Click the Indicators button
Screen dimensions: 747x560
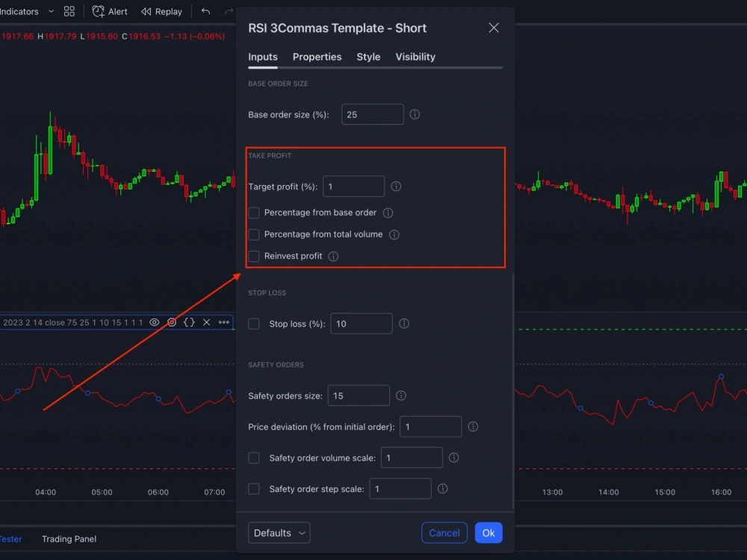(19, 11)
